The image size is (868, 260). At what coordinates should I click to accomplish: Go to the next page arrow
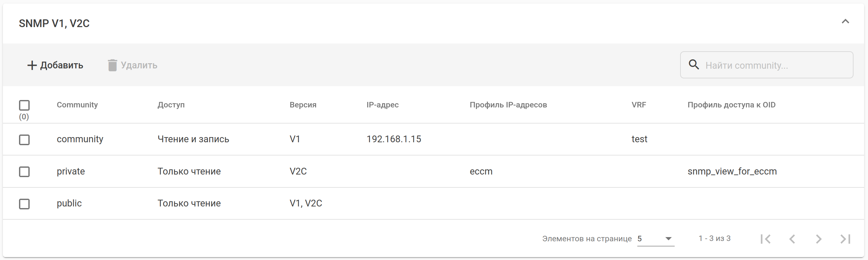[818, 239]
